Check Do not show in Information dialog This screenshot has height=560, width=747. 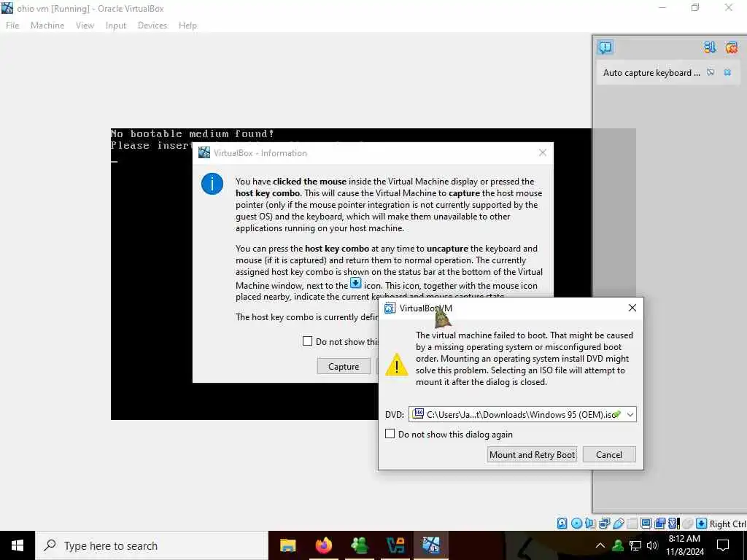(307, 341)
